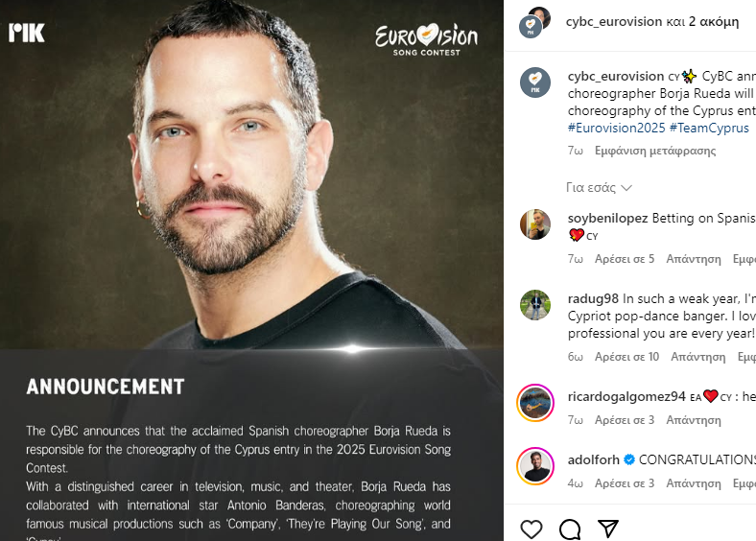View likes on ricardogalgomez94's comment

point(625,420)
